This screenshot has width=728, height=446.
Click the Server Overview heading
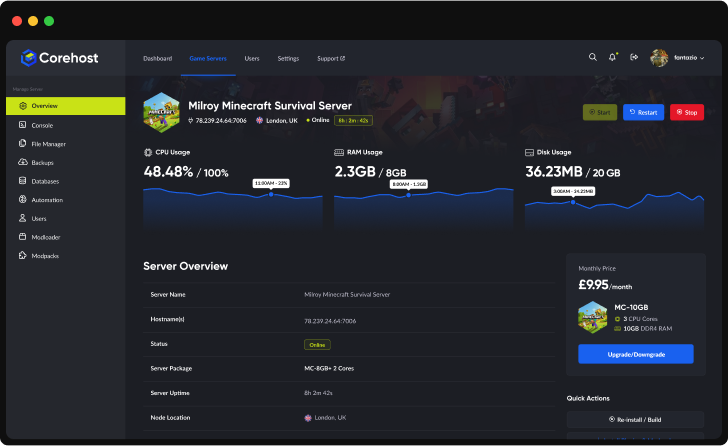tap(185, 266)
